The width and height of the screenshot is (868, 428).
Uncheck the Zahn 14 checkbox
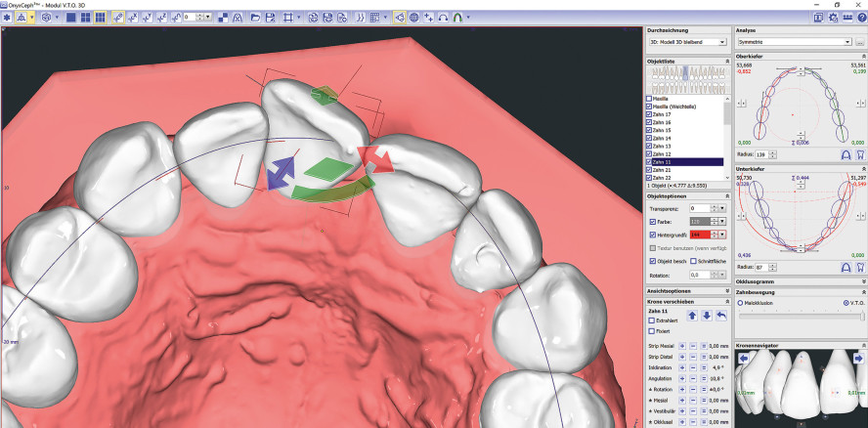pos(649,138)
